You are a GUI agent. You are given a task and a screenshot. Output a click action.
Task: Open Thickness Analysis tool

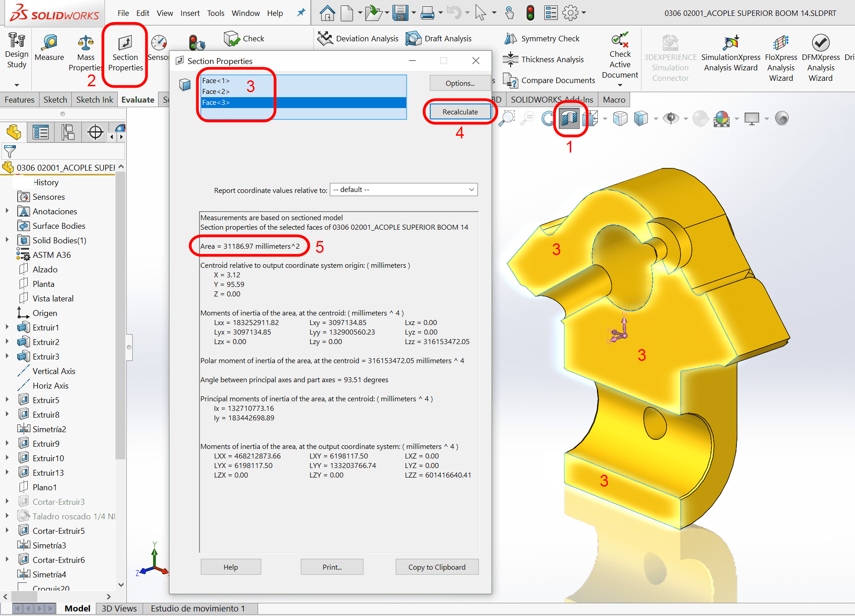(544, 59)
